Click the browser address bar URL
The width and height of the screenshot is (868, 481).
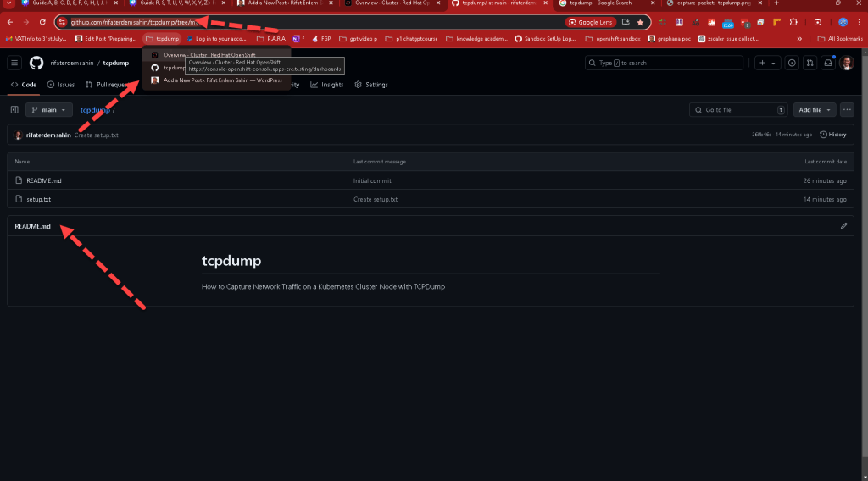coord(135,22)
